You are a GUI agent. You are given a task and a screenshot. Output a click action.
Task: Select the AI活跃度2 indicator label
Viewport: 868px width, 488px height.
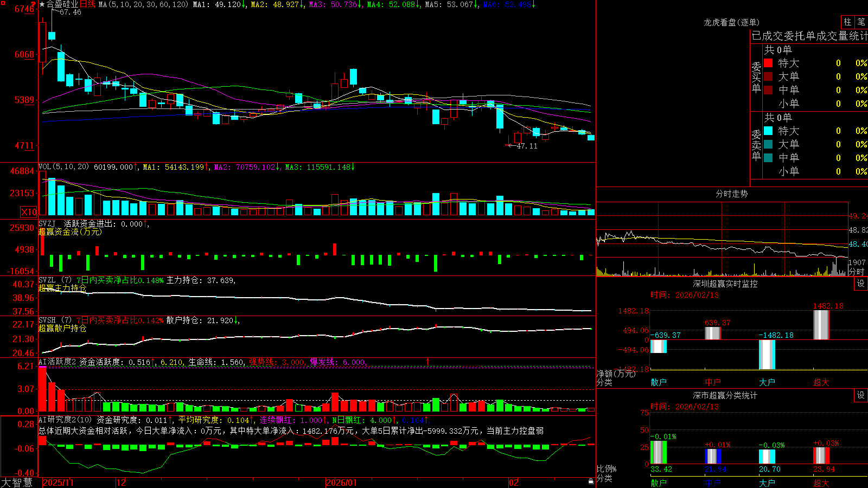58,362
